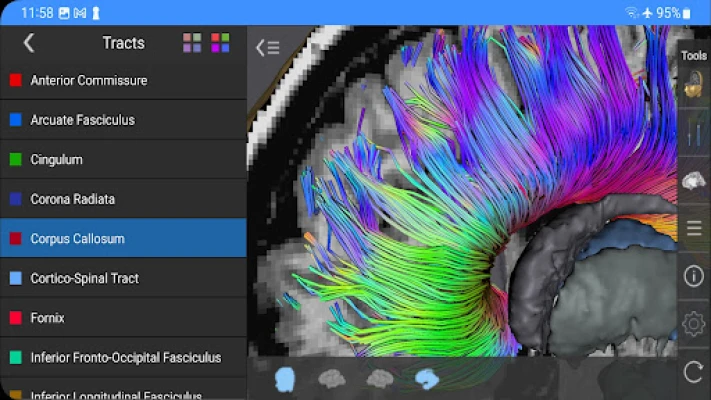Open the hamburger menu in Tools
Image resolution: width=711 pixels, height=400 pixels.
tap(694, 228)
